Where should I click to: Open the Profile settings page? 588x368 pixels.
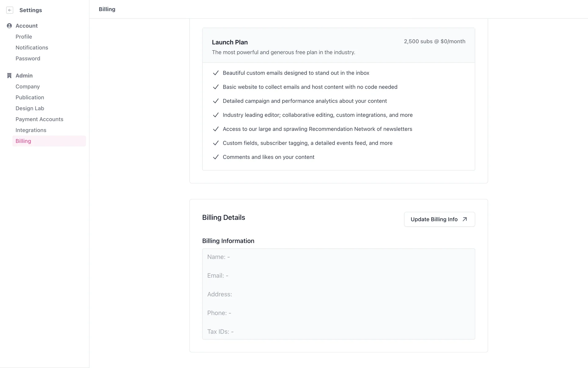24,37
